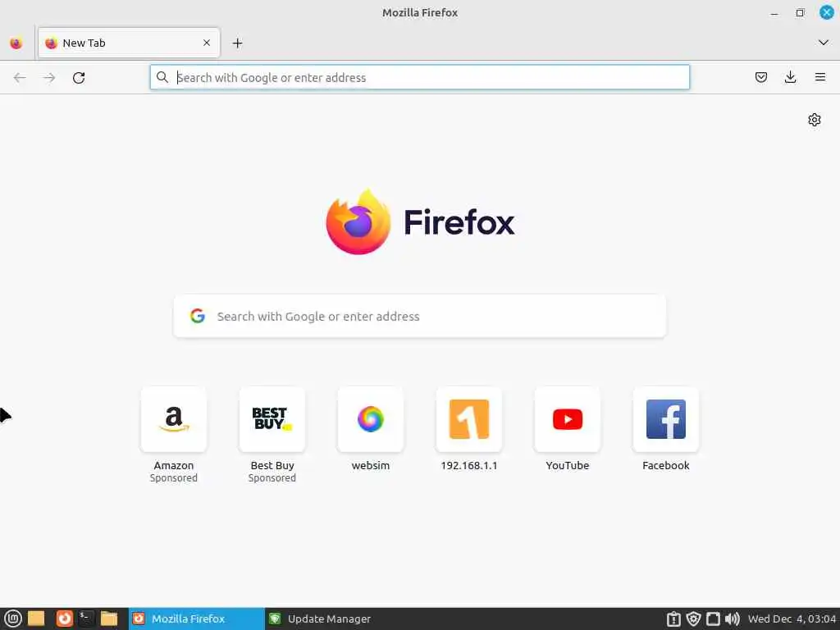The image size is (840, 630).
Task: Go back one page
Action: (x=20, y=78)
